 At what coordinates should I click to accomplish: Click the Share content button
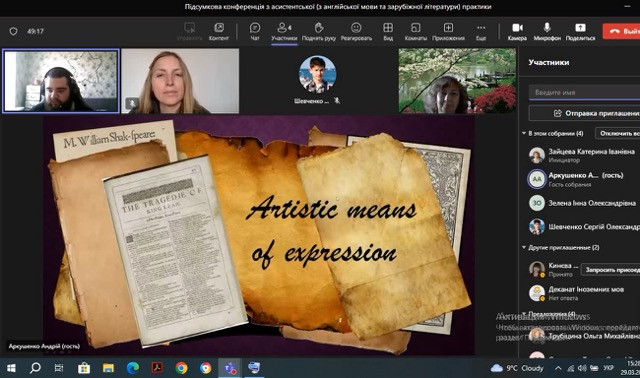580,31
